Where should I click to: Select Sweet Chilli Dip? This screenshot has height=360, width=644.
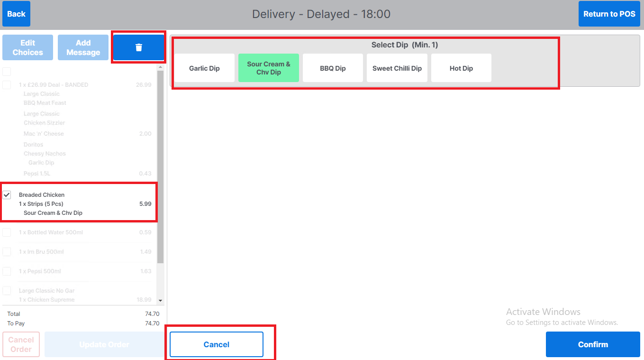click(x=397, y=68)
